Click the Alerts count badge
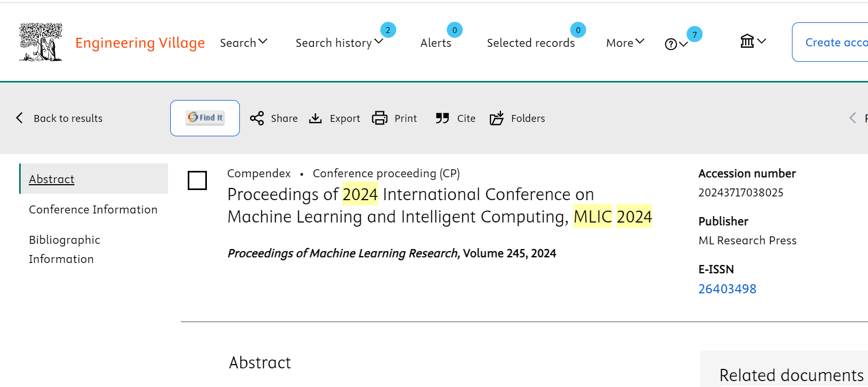This screenshot has height=387, width=868. point(455,30)
